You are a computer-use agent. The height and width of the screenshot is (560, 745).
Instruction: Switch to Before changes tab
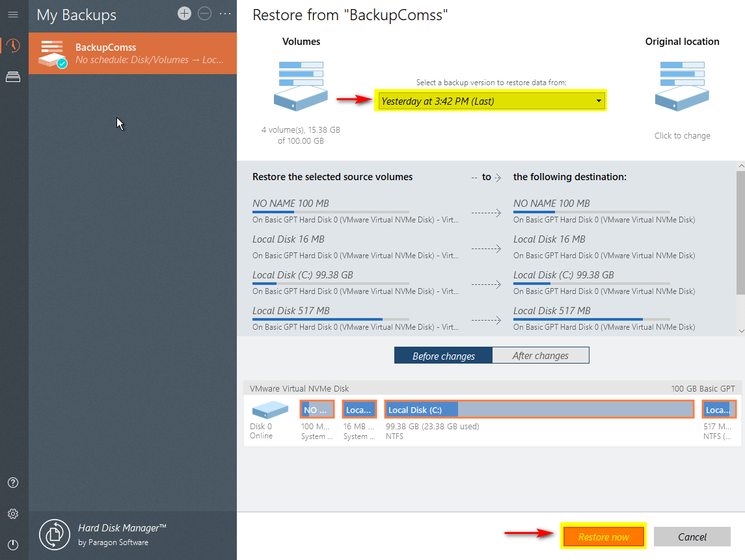(443, 356)
